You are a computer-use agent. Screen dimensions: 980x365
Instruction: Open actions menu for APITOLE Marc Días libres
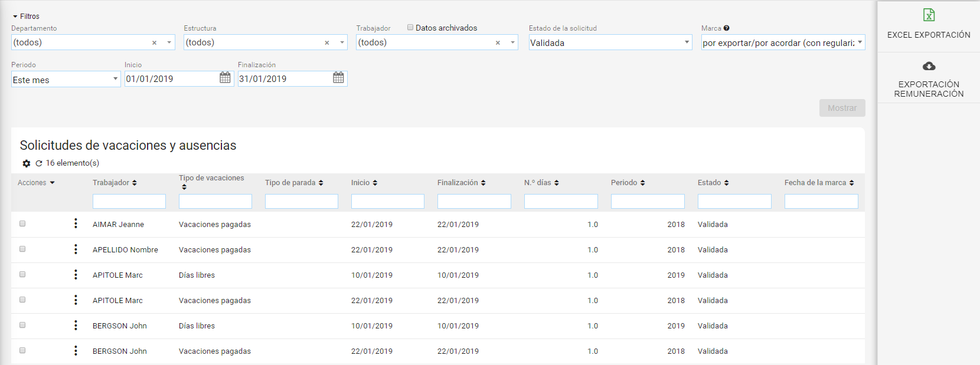[76, 274]
